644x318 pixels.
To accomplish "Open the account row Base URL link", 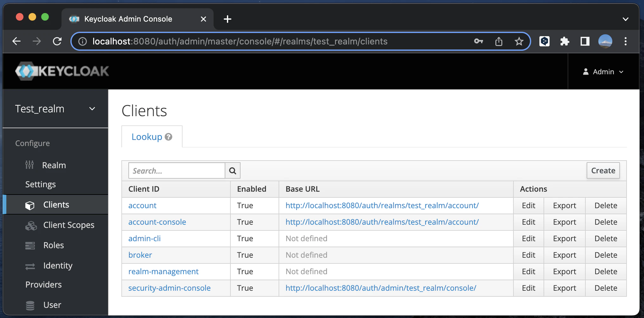I will (x=382, y=206).
